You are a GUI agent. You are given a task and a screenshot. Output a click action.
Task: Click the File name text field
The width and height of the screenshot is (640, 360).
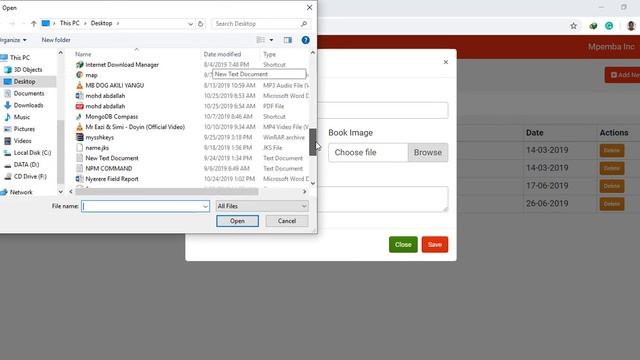point(142,206)
